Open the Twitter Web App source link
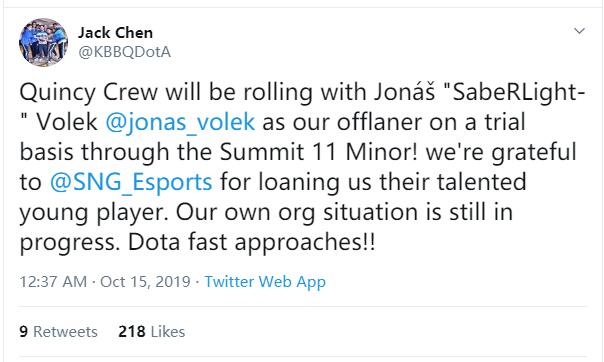The height and width of the screenshot is (362, 604). pos(265,282)
